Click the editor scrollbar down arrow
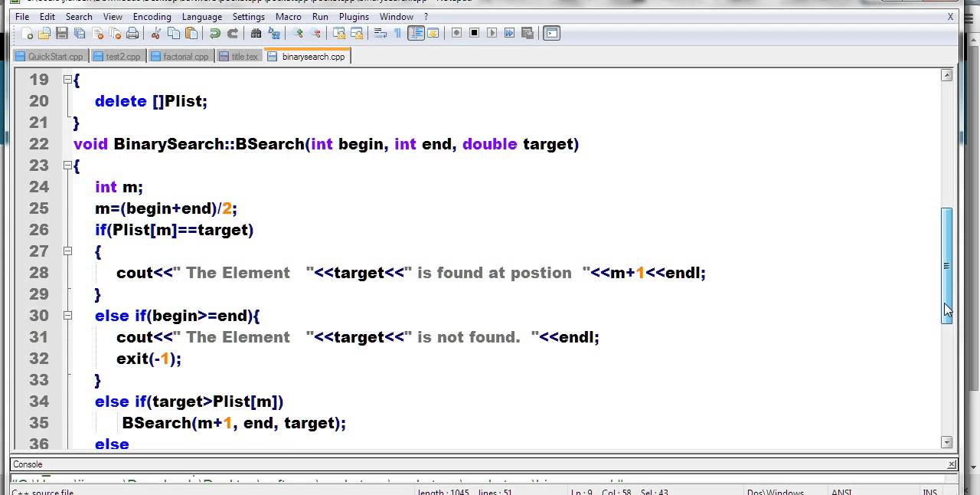This screenshot has width=980, height=495. point(947,442)
